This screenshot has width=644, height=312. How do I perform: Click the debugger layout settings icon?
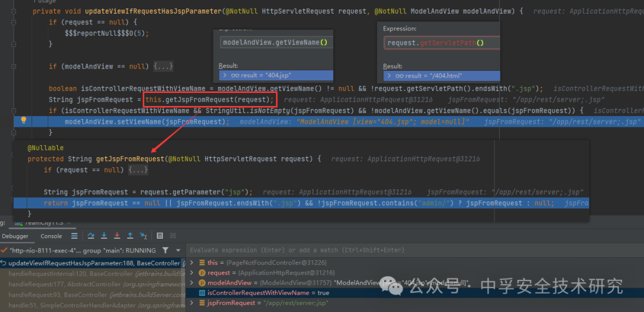click(75, 236)
